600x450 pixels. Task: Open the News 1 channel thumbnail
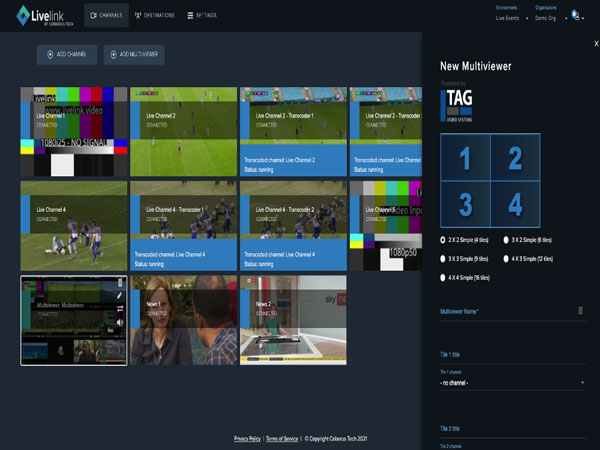click(x=184, y=320)
